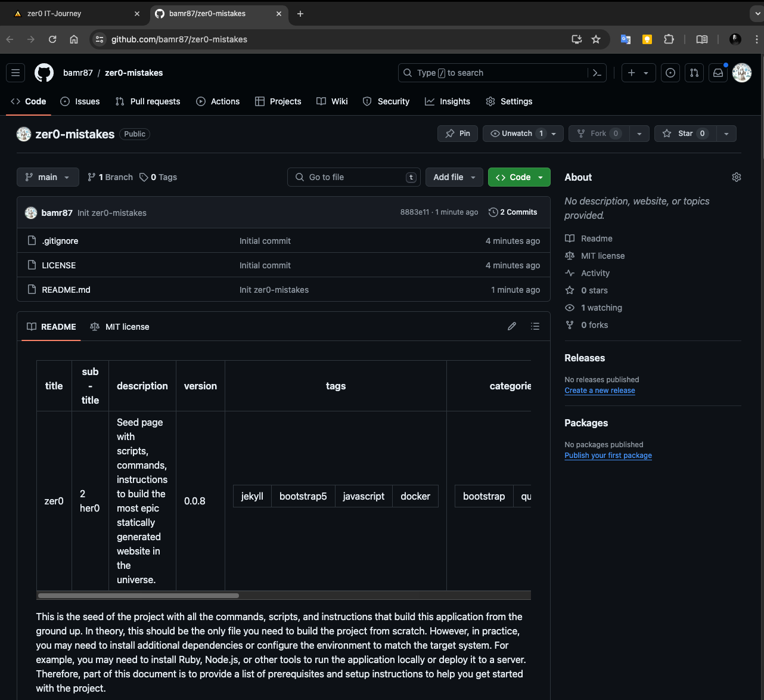Bookmark the current page with the star
The image size is (764, 700).
click(x=596, y=39)
